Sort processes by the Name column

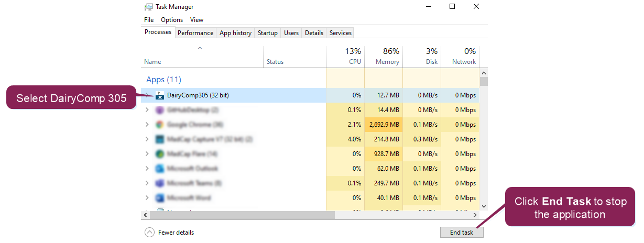[x=202, y=57]
